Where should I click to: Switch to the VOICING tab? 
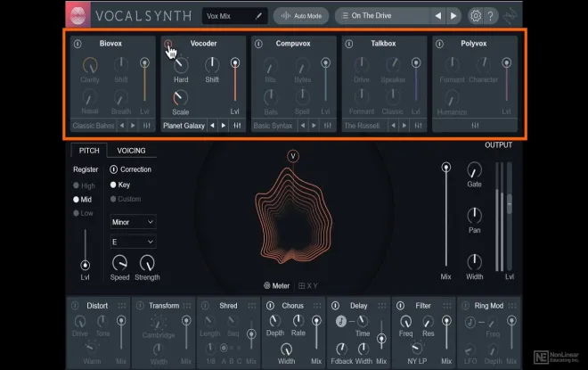131,151
